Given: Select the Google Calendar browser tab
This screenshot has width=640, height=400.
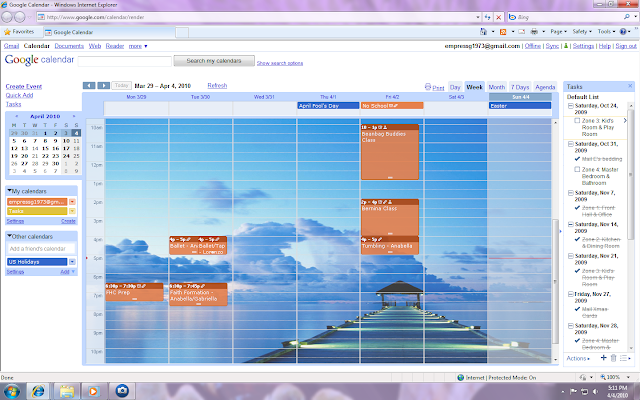Looking at the screenshot, I should pos(109,32).
